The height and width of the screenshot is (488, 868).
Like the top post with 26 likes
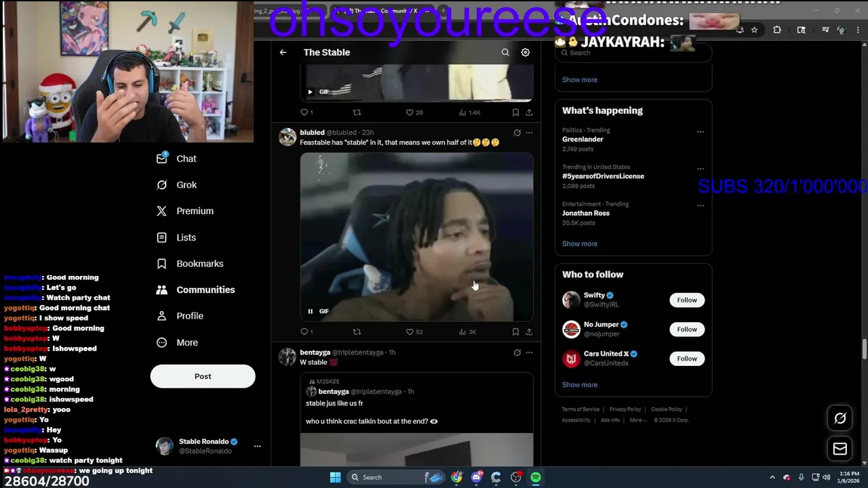[410, 113]
